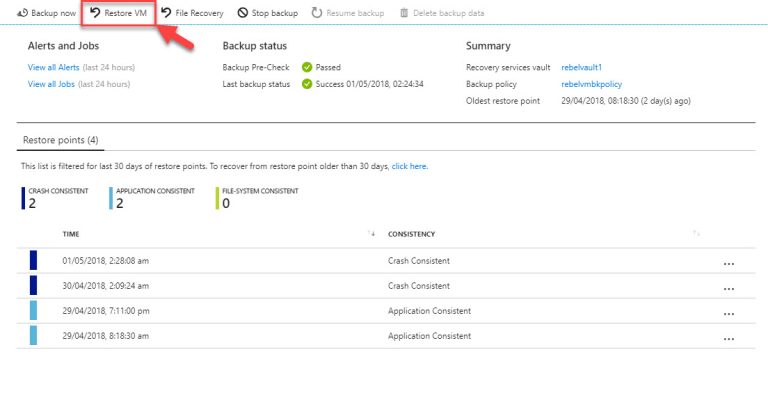Click the Resume backup icon
This screenshot has width=768, height=416.
pyautogui.click(x=316, y=13)
